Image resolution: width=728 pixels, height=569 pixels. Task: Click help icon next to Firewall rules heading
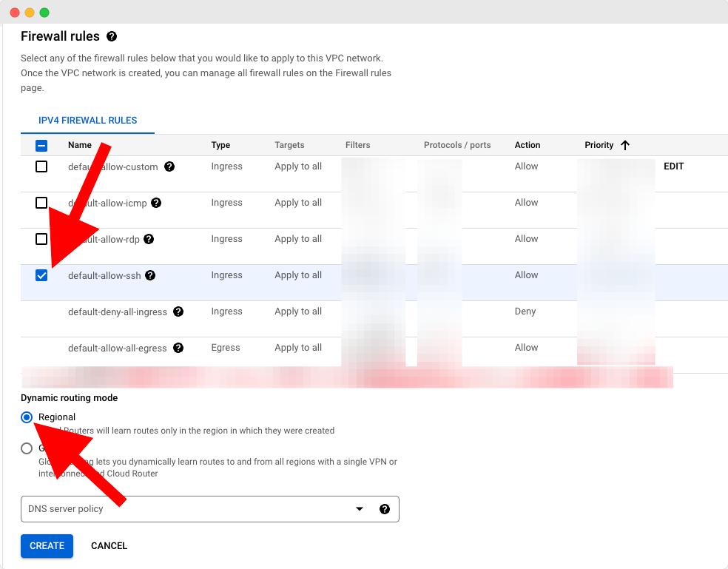112,36
